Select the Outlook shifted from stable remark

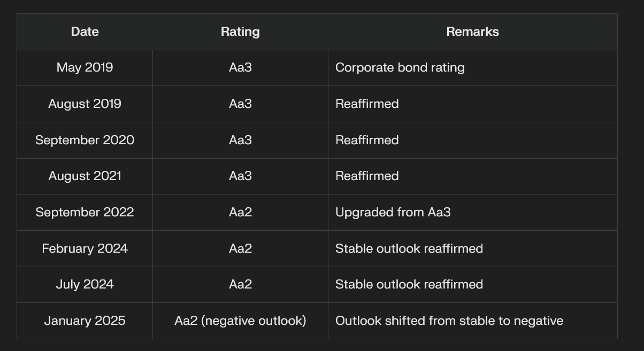(x=449, y=321)
